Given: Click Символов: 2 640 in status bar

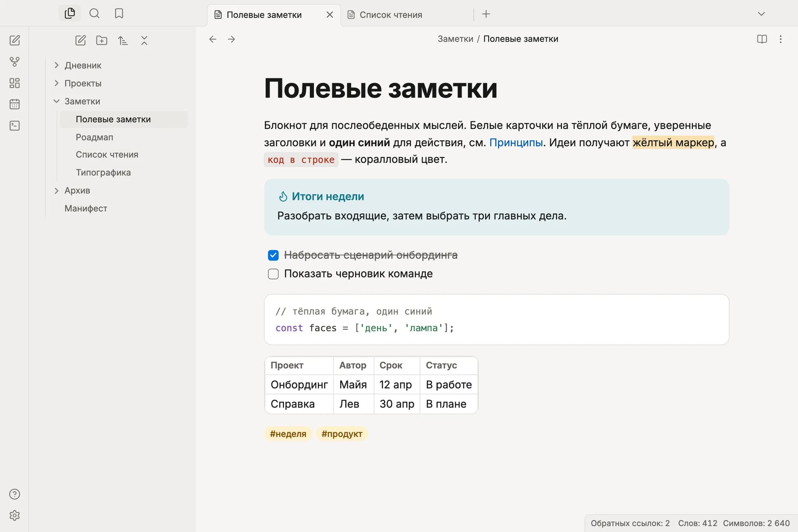Looking at the screenshot, I should [x=756, y=523].
